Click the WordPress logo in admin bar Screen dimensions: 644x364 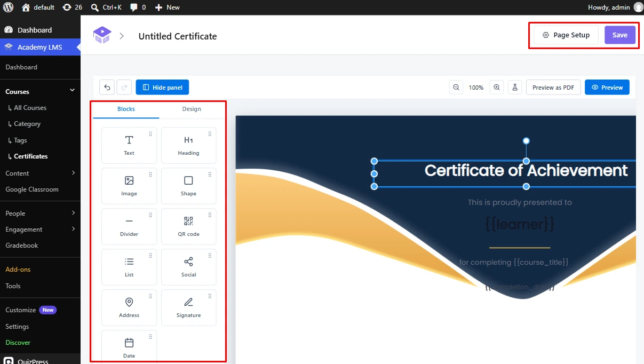[8, 7]
